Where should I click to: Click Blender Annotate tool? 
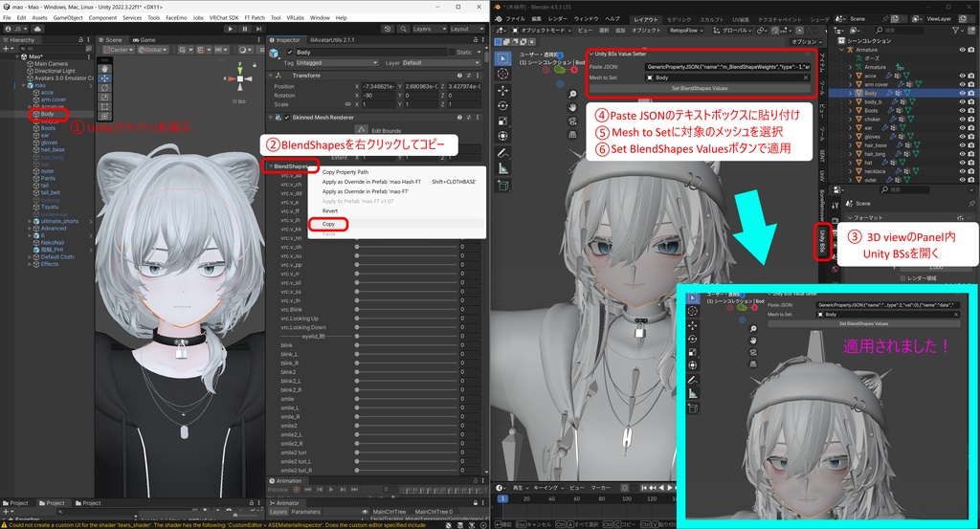tap(503, 153)
